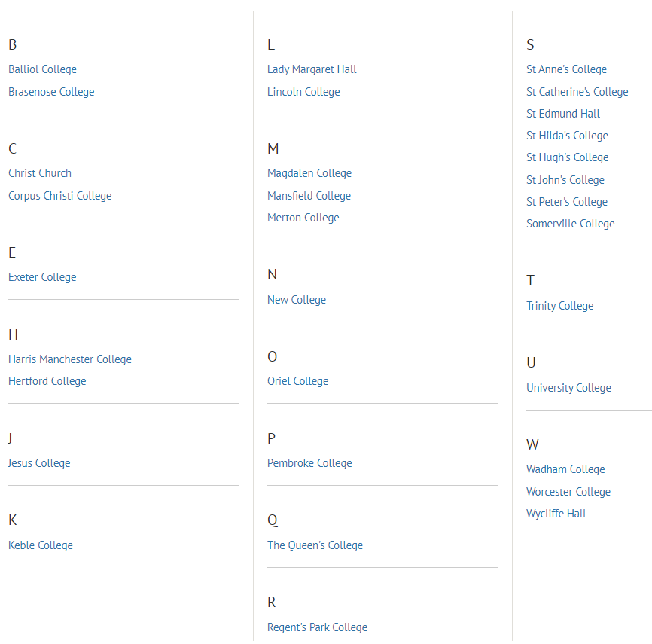Select Lady Margaret Hall
652x644 pixels.
tap(312, 69)
